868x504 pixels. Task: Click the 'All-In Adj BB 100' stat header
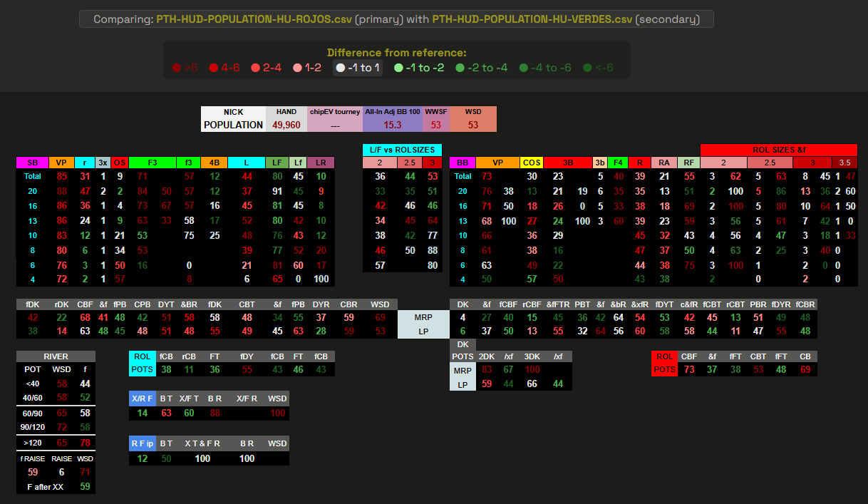[x=392, y=112]
